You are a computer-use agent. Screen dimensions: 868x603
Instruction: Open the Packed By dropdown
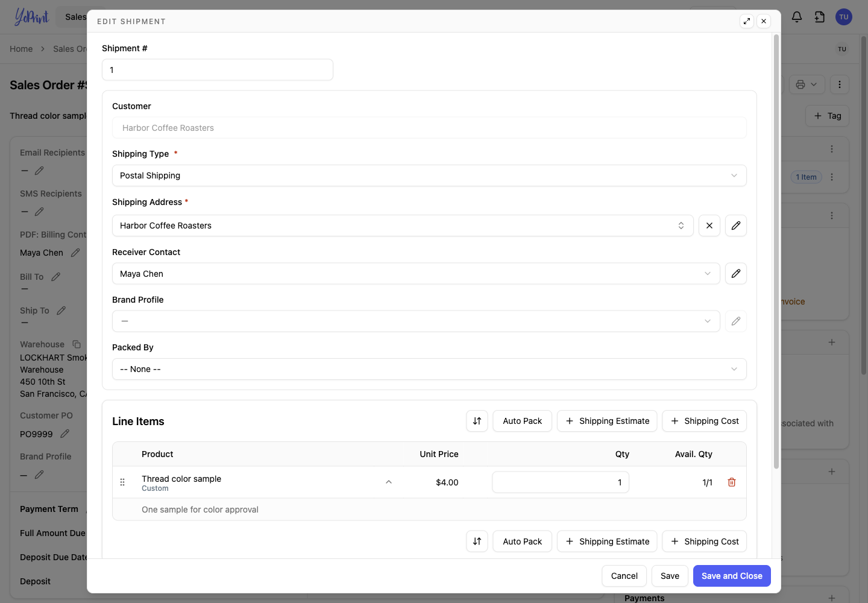click(x=429, y=369)
